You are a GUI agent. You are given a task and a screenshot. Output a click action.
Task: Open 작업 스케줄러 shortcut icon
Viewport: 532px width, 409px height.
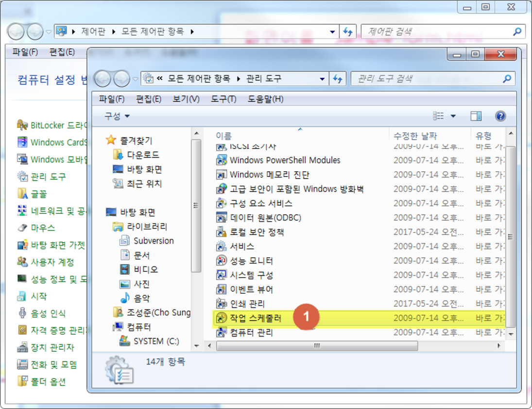pyautogui.click(x=222, y=318)
